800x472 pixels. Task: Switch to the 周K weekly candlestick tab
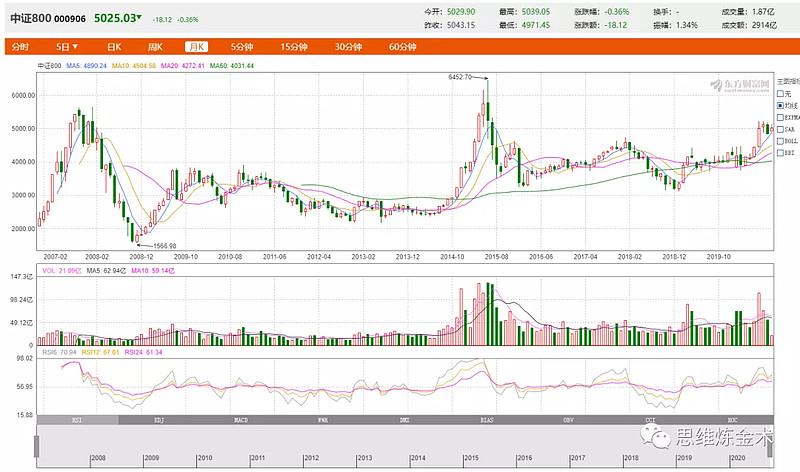coord(155,47)
